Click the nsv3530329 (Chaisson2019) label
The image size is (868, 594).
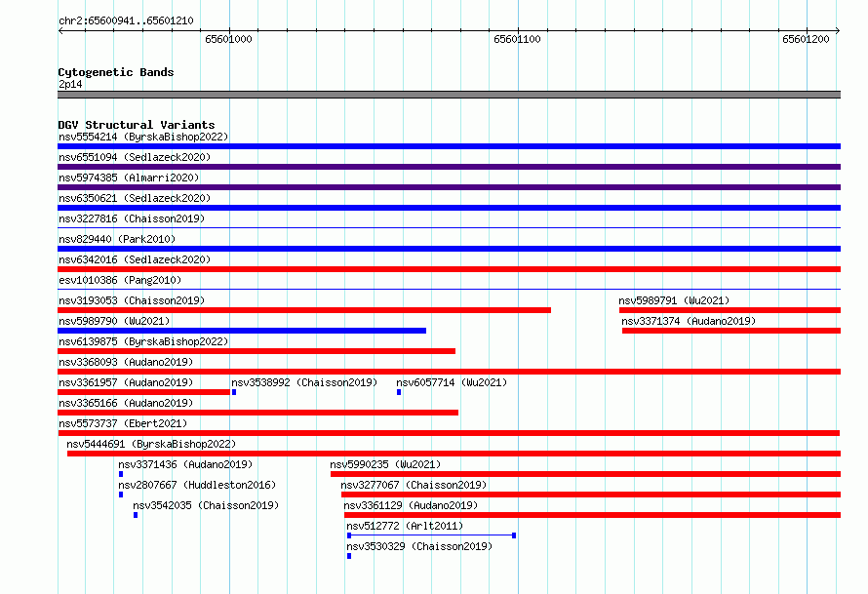(419, 546)
